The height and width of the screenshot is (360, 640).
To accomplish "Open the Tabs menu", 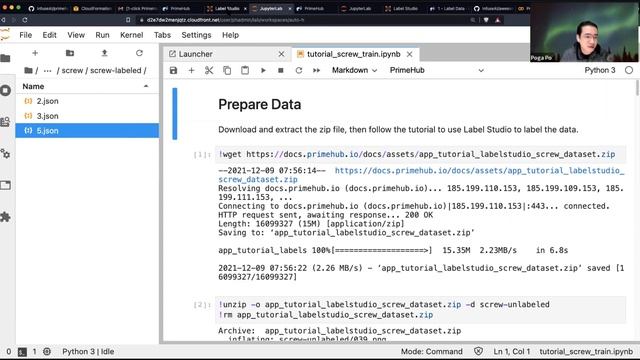I will (162, 35).
